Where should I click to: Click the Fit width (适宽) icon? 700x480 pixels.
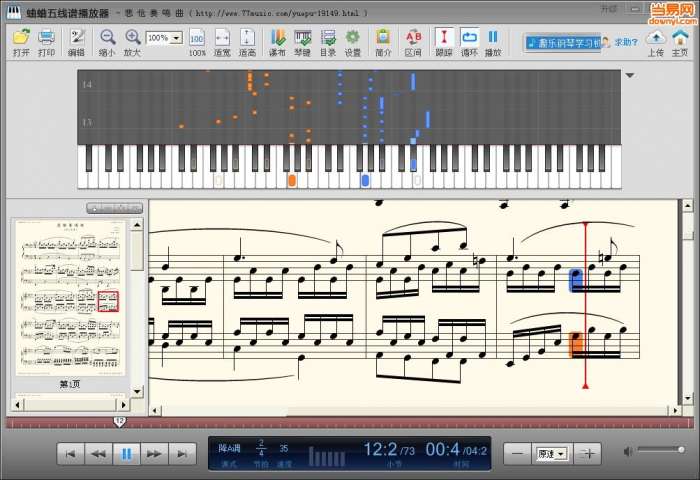(222, 38)
